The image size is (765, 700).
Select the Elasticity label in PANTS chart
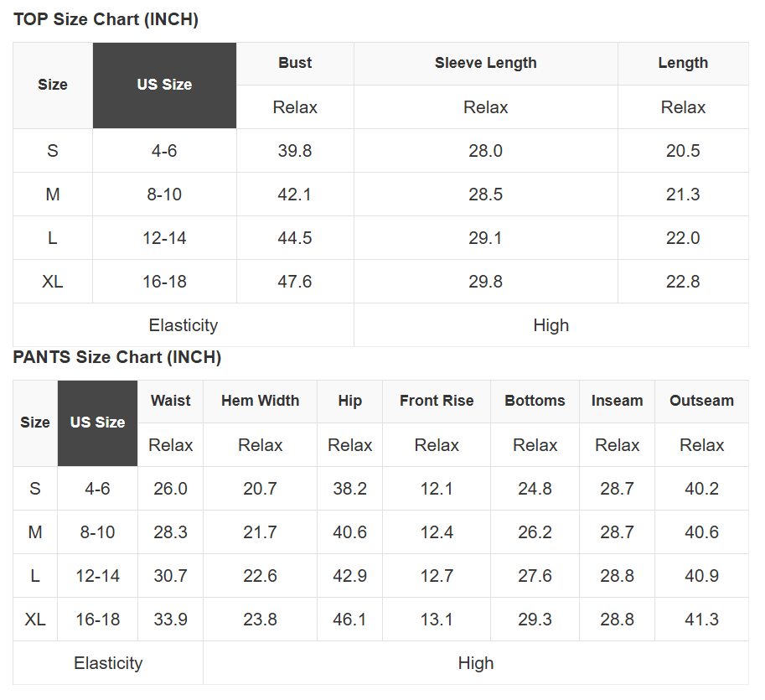[108, 663]
